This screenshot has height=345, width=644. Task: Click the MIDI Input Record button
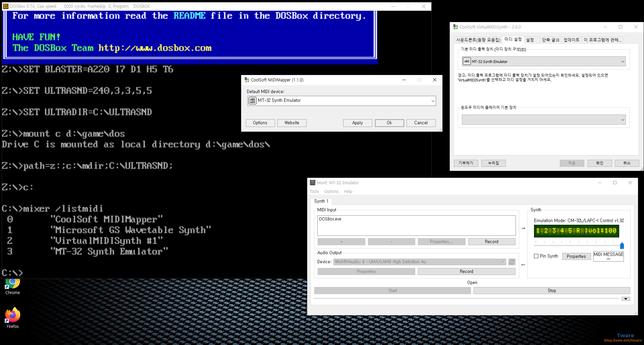(x=492, y=241)
